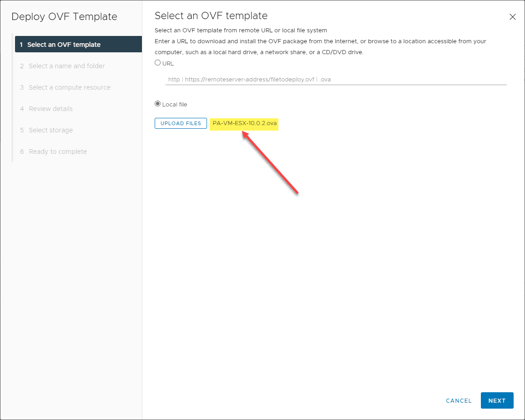Cancel the OVF deployment wizard
This screenshot has width=525, height=420.
(x=459, y=401)
